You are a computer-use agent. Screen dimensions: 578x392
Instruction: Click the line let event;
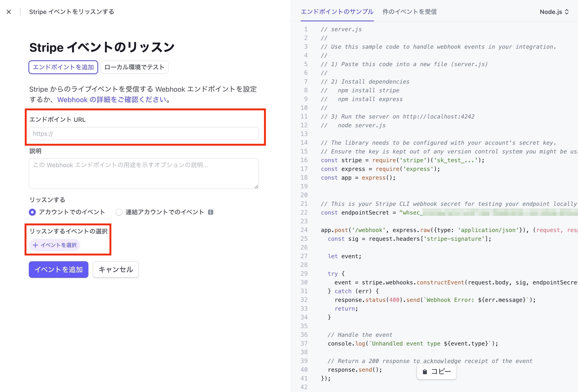tap(344, 256)
